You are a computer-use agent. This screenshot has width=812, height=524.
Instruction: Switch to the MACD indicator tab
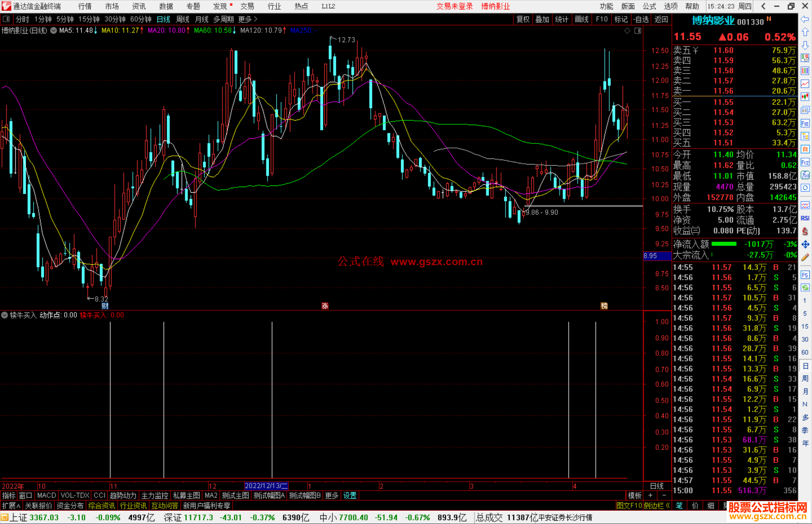[47, 495]
